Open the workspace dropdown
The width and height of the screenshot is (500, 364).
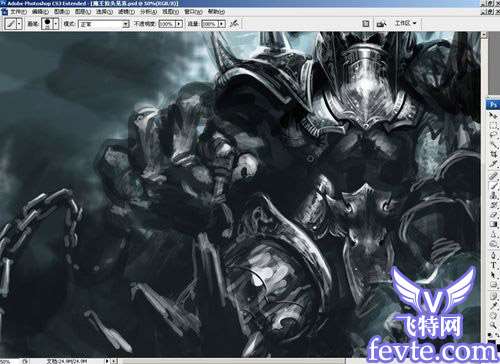tap(406, 23)
